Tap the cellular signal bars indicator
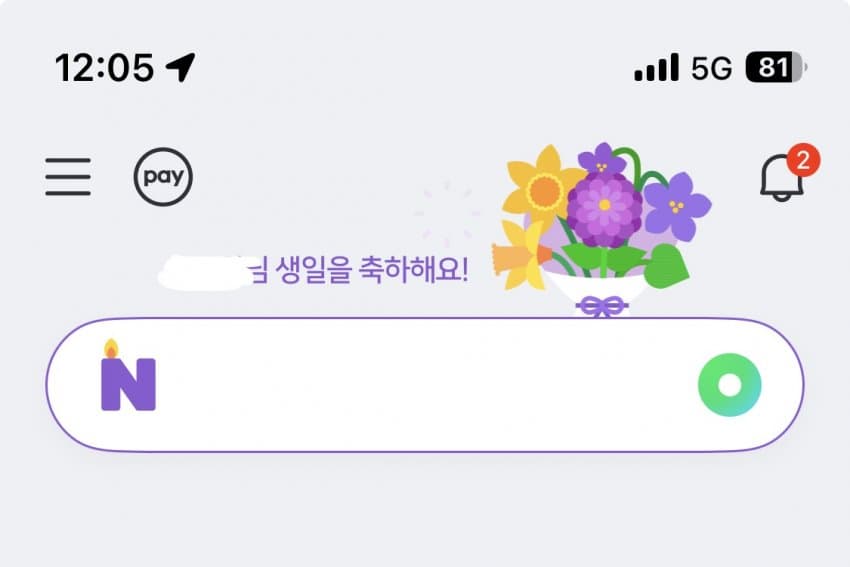Screen dimensions: 850x567 click(656, 68)
